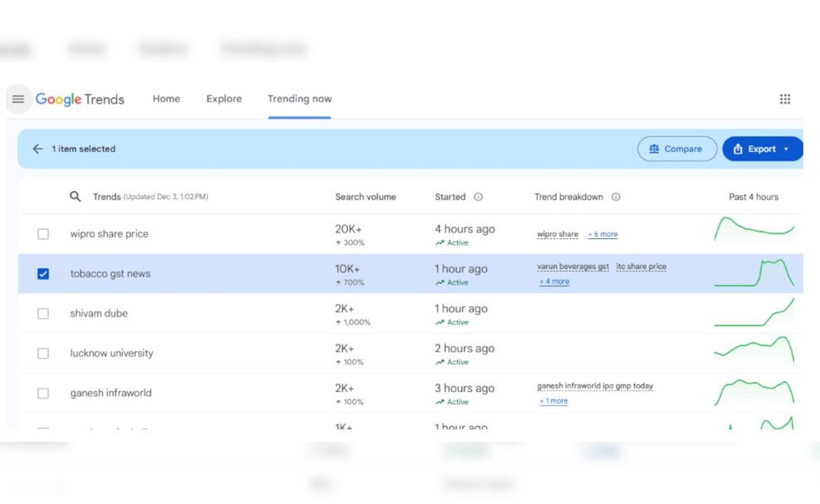This screenshot has height=504, width=820.
Task: Click the search magnifier icon by Trends
Action: [75, 197]
